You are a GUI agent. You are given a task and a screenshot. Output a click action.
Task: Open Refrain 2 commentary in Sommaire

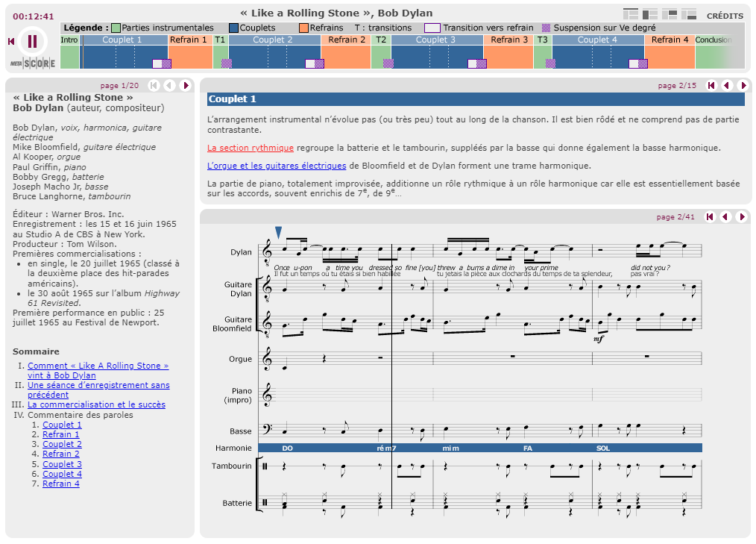60,454
